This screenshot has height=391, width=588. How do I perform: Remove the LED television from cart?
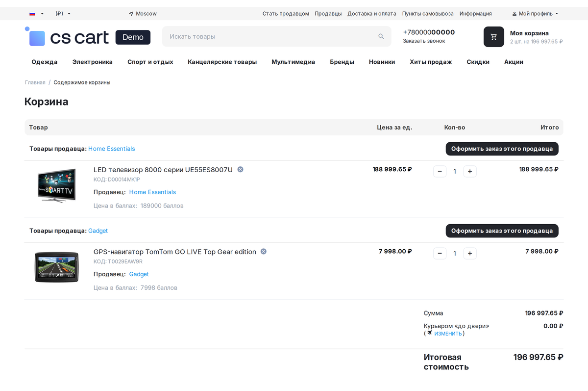coord(240,169)
